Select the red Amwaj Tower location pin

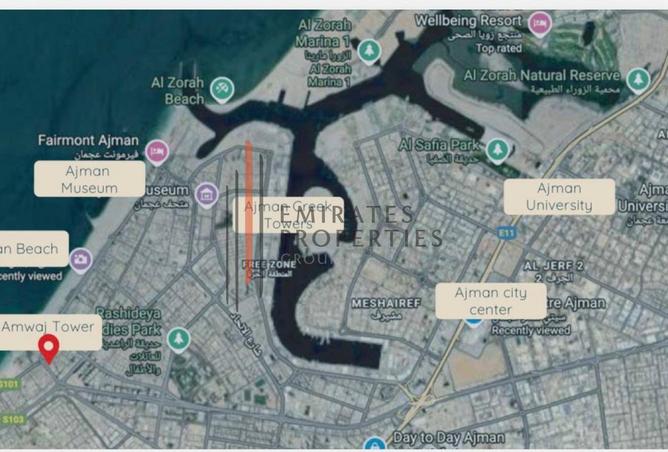pyautogui.click(x=49, y=349)
